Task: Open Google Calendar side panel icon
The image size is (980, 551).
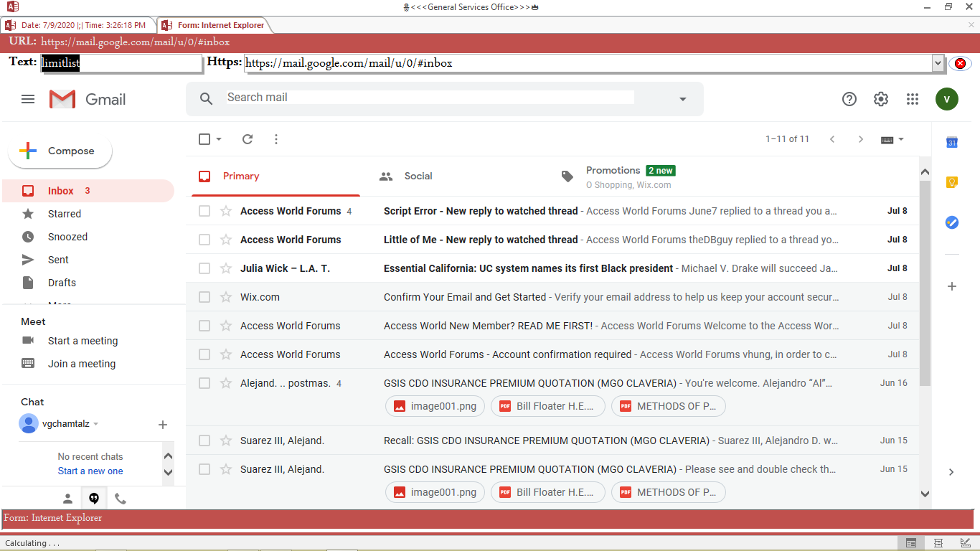Action: click(952, 142)
